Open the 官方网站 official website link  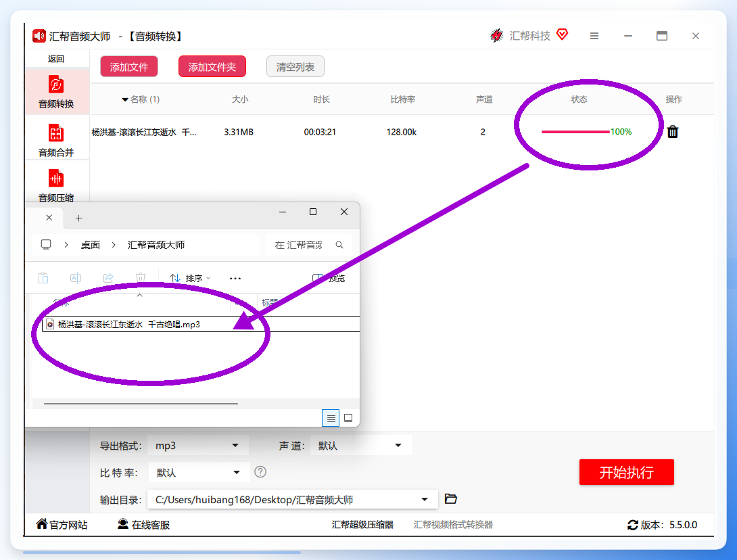62,525
